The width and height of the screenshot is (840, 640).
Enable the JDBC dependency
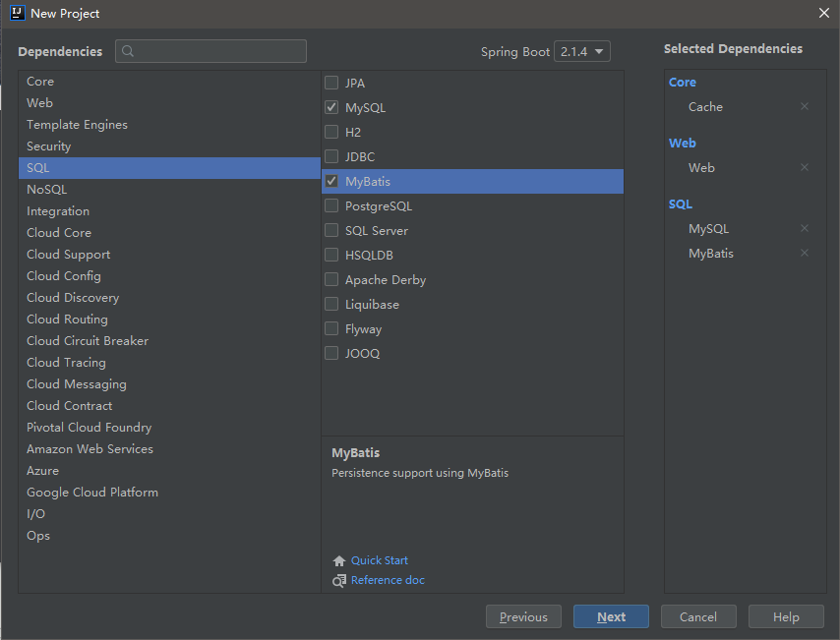(x=331, y=156)
